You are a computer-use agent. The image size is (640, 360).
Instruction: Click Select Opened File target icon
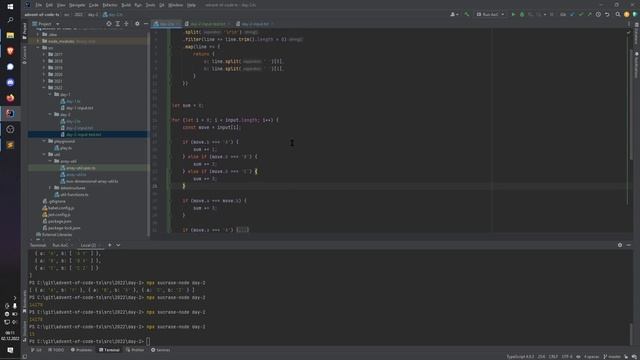(109, 24)
